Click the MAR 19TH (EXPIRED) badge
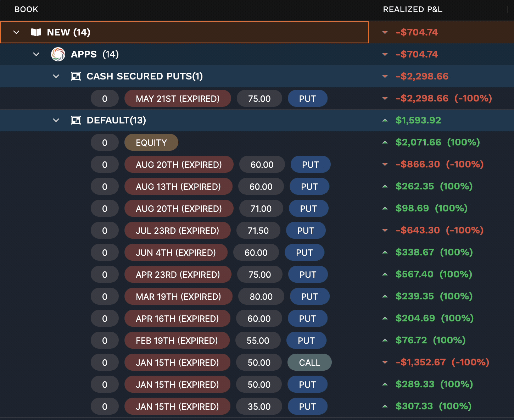Image resolution: width=514 pixels, height=420 pixels. (x=178, y=297)
